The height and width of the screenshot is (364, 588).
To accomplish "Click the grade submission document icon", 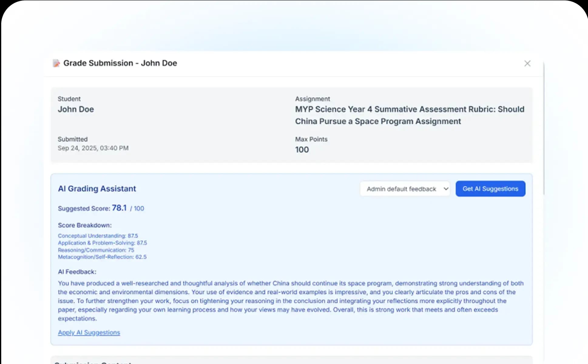I will (56, 63).
